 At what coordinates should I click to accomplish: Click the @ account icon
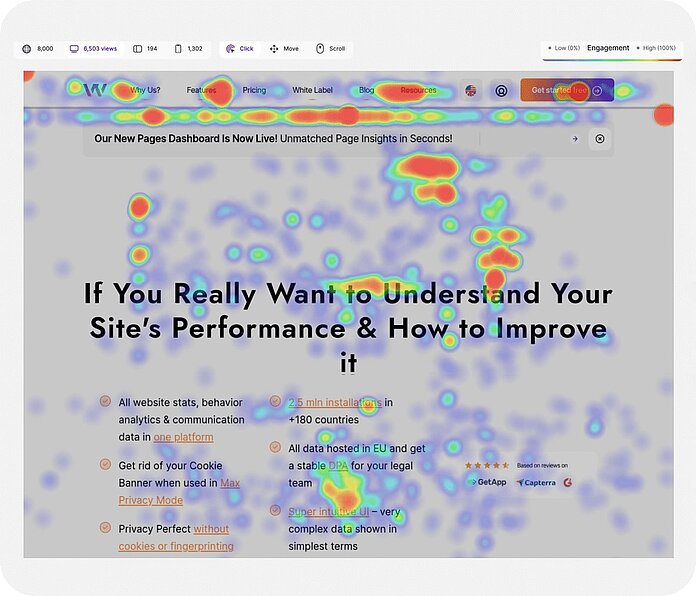click(501, 90)
